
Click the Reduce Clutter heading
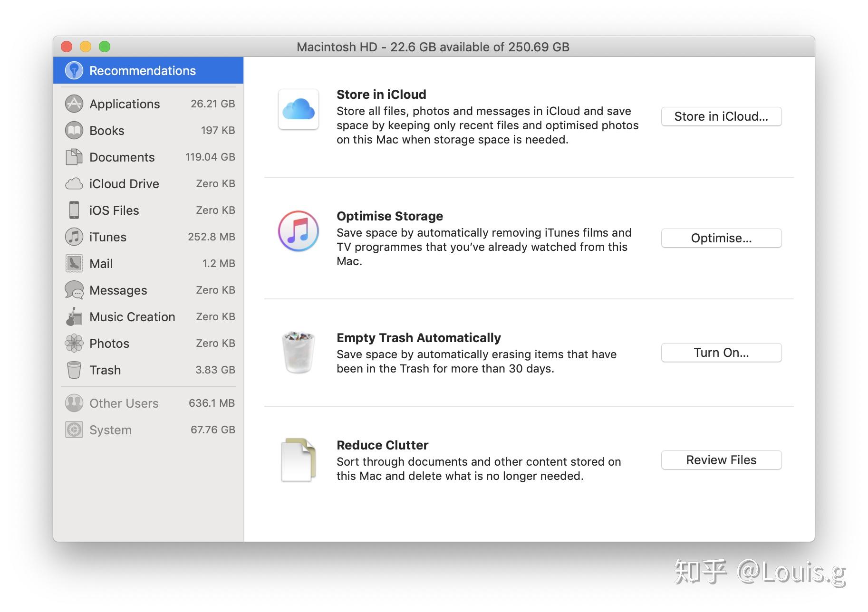(x=383, y=445)
